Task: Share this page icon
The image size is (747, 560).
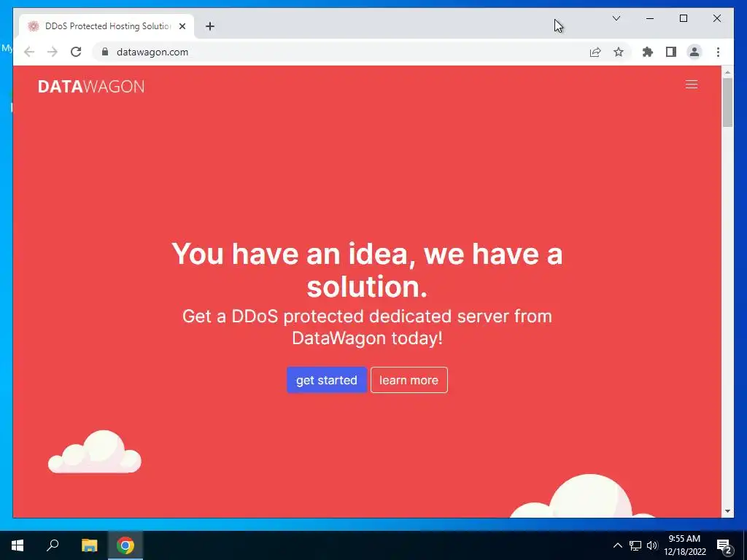Action: tap(595, 52)
